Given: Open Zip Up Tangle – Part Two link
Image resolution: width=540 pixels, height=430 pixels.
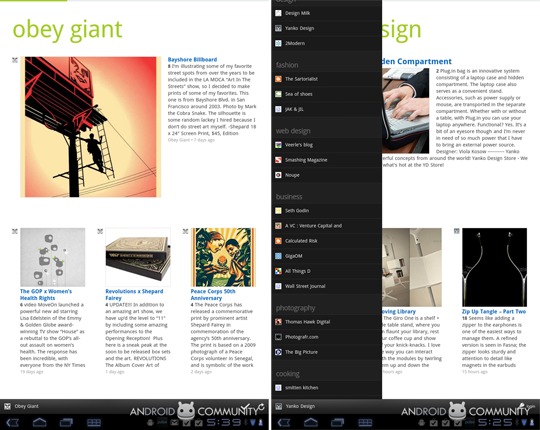Looking at the screenshot, I should pyautogui.click(x=494, y=312).
